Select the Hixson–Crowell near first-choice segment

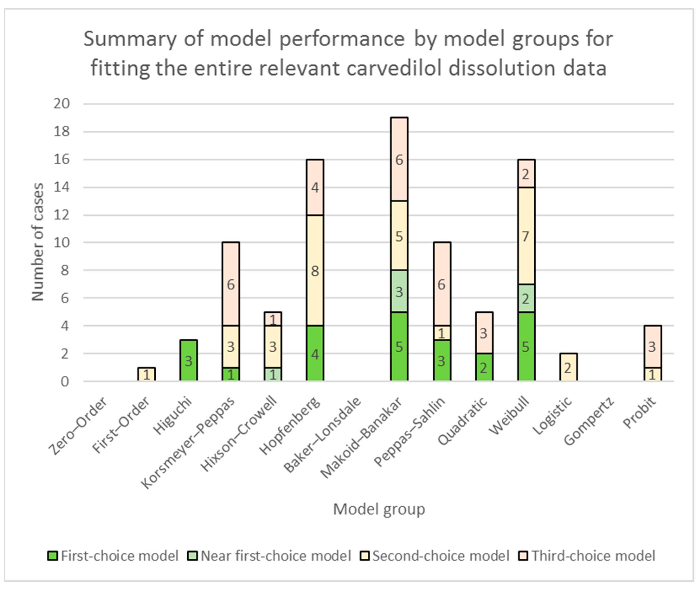[x=273, y=374]
